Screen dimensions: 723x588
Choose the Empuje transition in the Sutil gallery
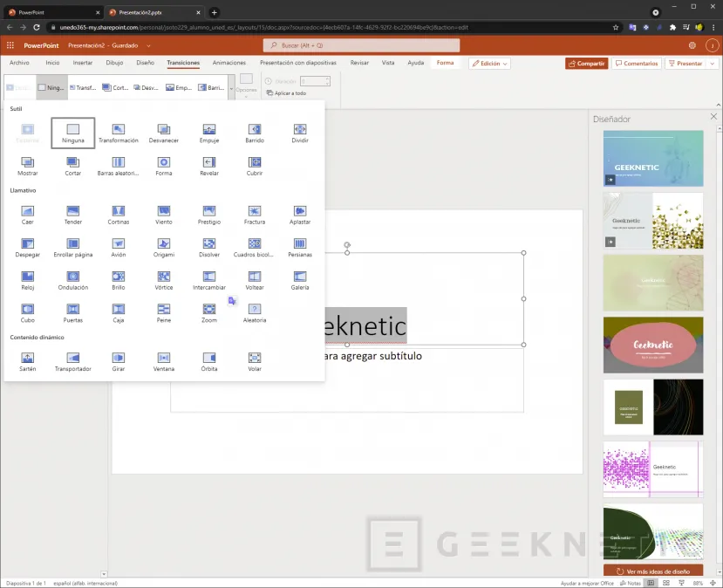(x=209, y=133)
